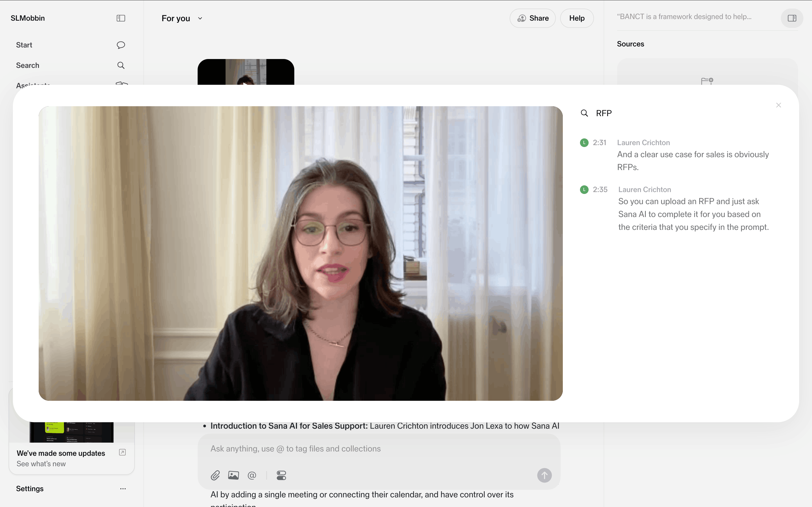The height and width of the screenshot is (507, 812).
Task: Jump to 2:31 transcript entry
Action: click(x=599, y=142)
